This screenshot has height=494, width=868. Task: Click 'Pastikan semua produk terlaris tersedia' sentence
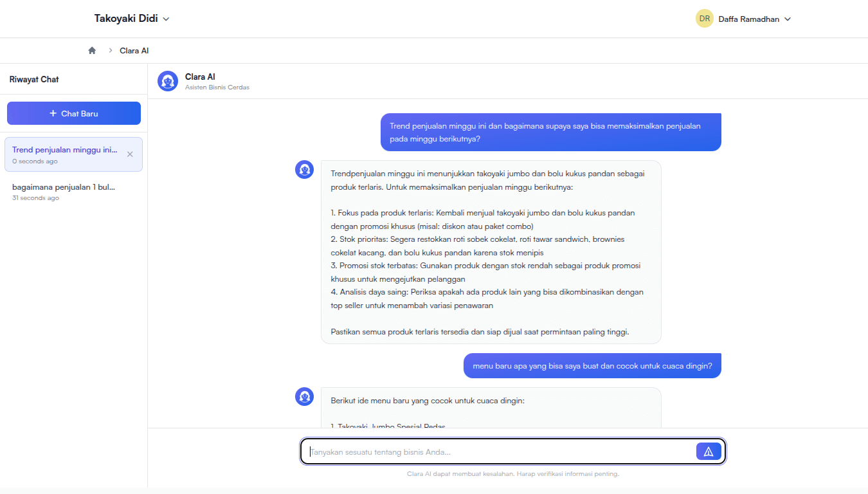pos(480,332)
